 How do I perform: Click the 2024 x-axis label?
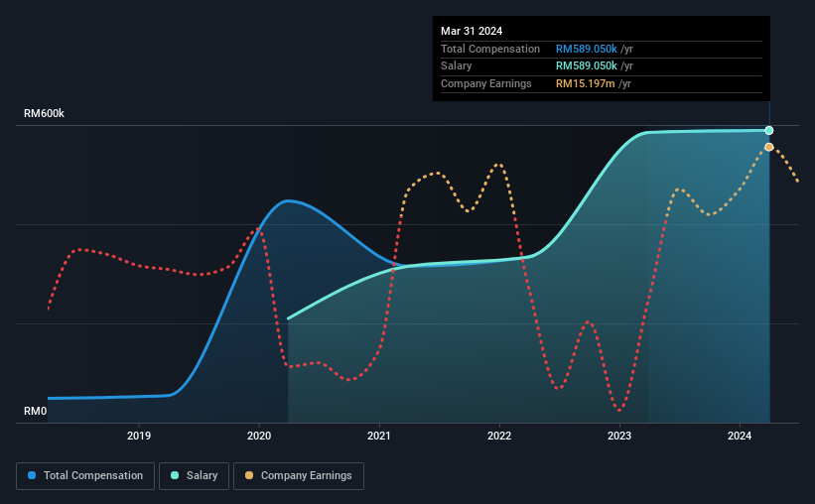pos(740,436)
